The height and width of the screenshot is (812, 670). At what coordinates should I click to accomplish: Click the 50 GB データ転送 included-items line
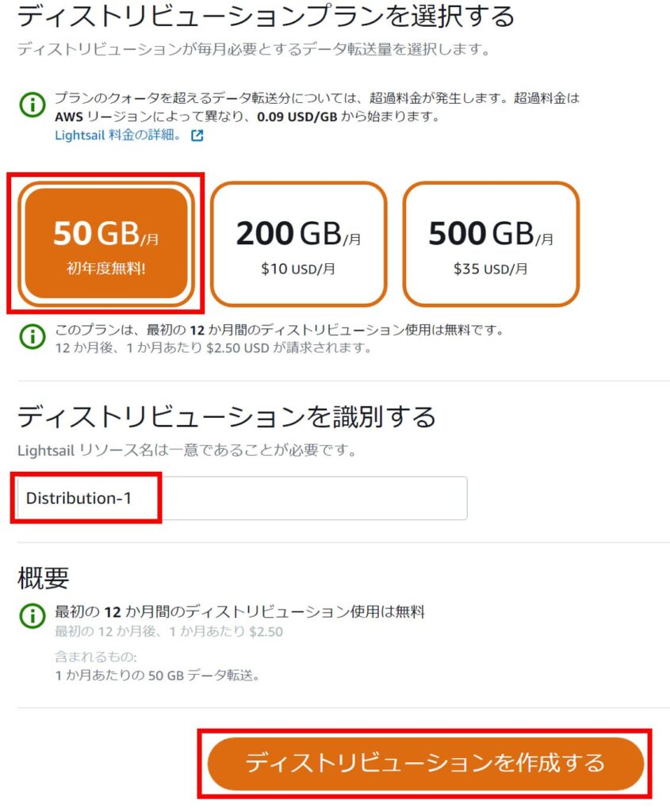pyautogui.click(x=157, y=676)
